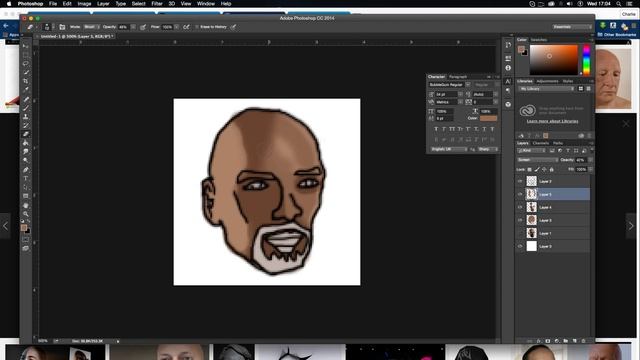Open Character panel language dropdown
The height and width of the screenshot is (360, 640).
[x=449, y=149]
